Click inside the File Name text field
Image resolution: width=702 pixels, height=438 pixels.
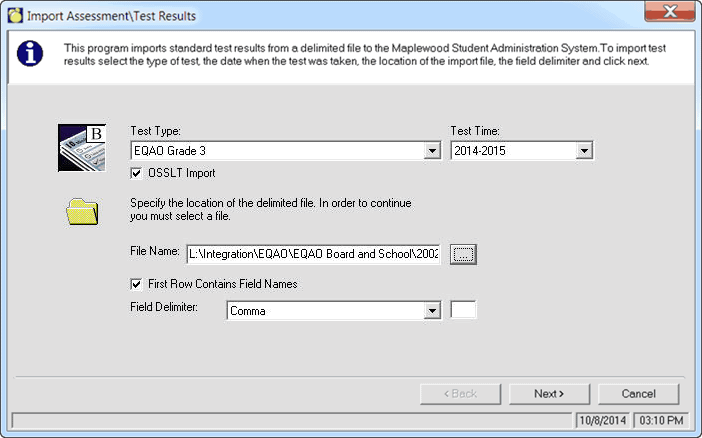313,254
